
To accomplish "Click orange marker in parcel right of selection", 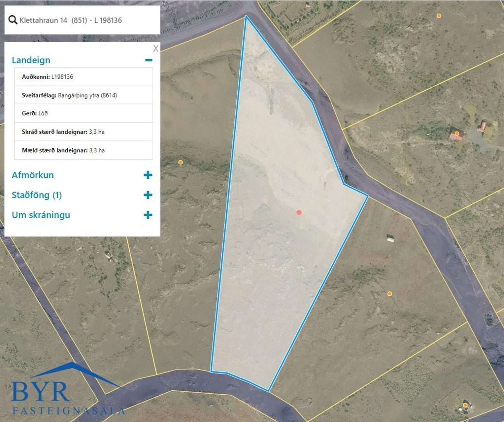I will tap(390, 293).
